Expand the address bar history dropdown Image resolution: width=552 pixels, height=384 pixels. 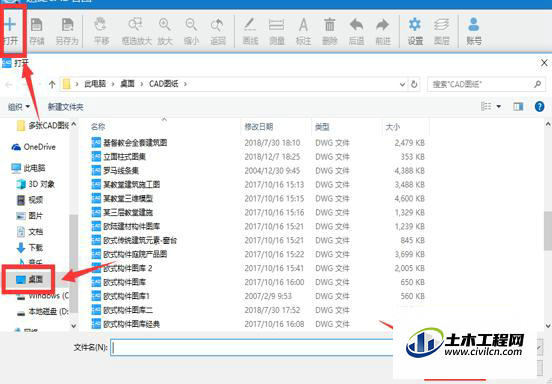pos(402,84)
